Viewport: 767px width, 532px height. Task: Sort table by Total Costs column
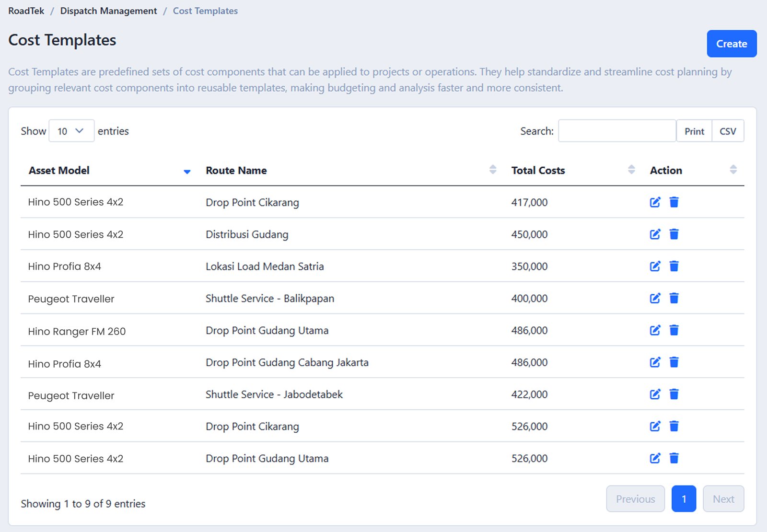[538, 171]
